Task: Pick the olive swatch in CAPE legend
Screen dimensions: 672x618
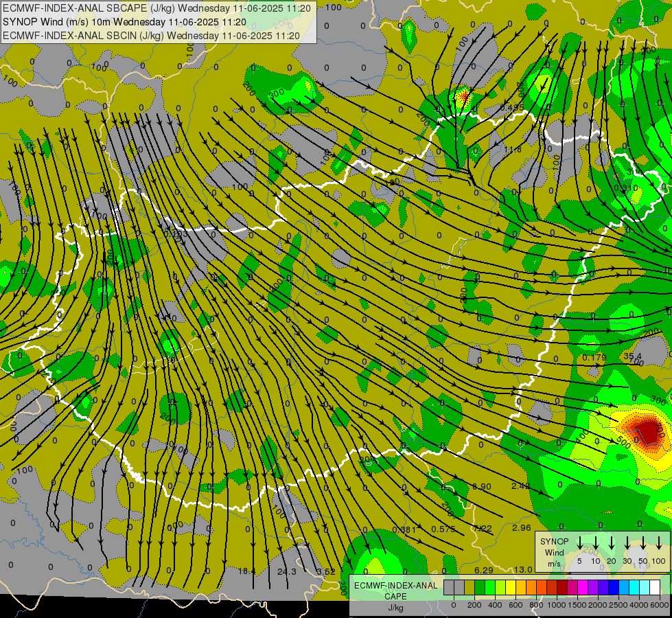Action: click(x=470, y=588)
